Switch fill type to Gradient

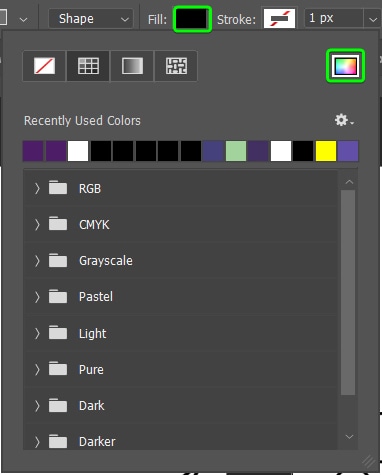pos(132,66)
